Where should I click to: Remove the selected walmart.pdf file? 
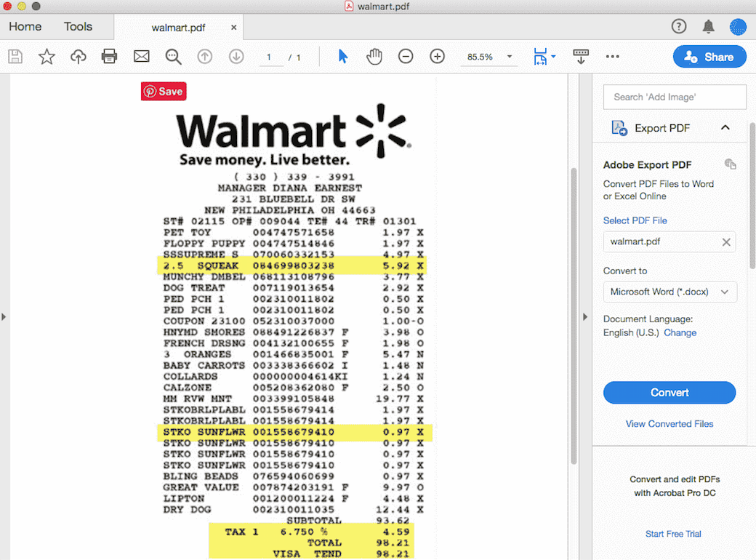pyautogui.click(x=726, y=242)
